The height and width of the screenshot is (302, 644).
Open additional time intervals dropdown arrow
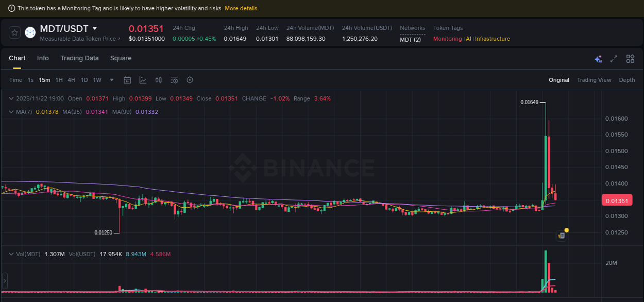111,80
